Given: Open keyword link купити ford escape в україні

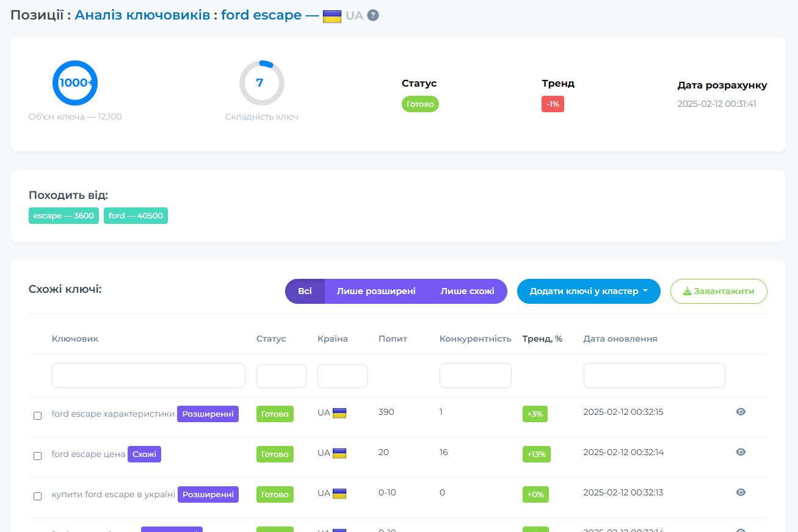Looking at the screenshot, I should pos(114,494).
